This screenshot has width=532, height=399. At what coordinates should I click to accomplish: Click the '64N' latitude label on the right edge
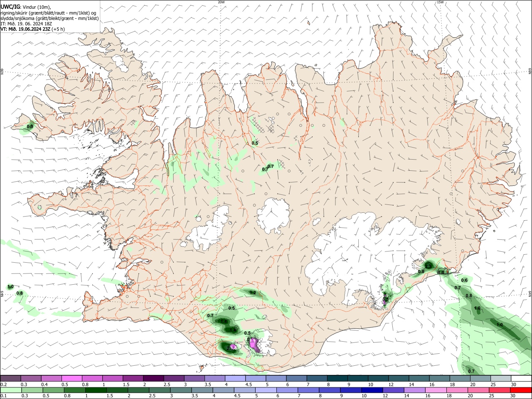click(x=530, y=293)
